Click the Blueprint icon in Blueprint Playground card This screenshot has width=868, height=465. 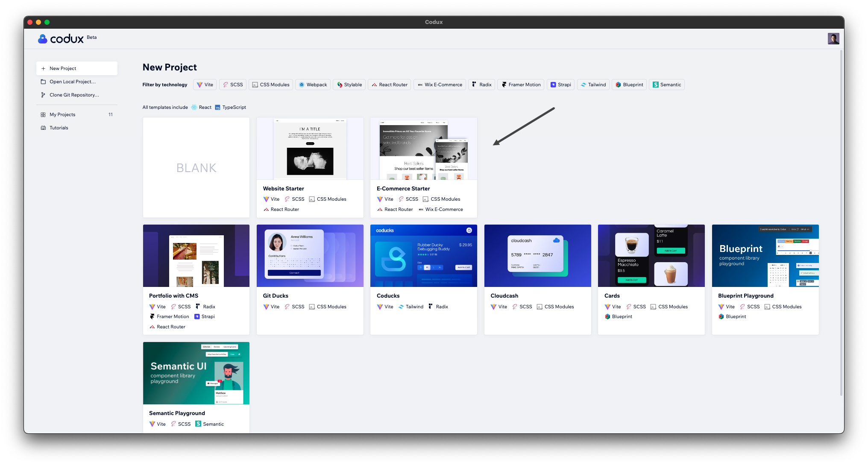point(721,316)
